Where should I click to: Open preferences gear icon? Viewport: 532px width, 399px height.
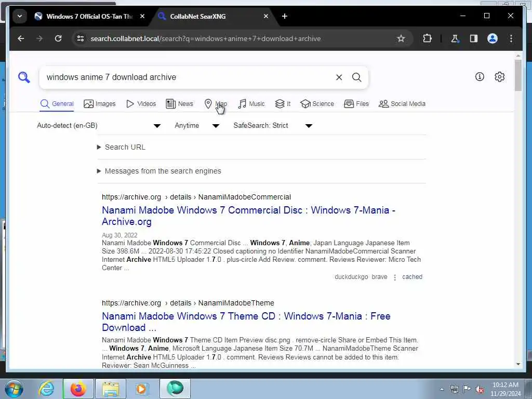[499, 77]
